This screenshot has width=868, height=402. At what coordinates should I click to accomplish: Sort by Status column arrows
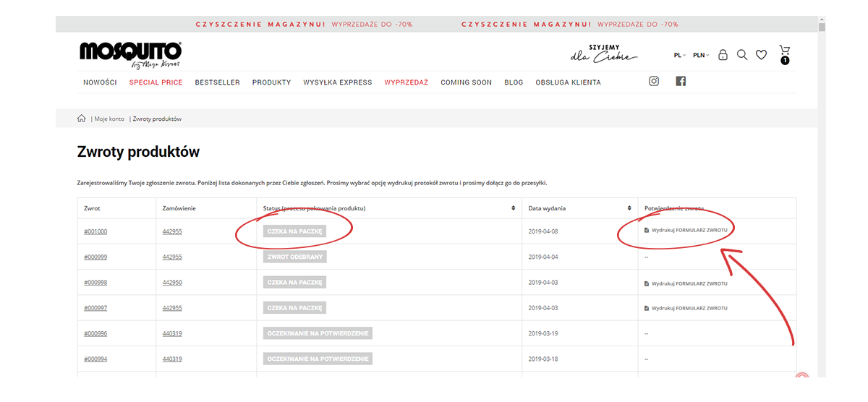[x=514, y=208]
